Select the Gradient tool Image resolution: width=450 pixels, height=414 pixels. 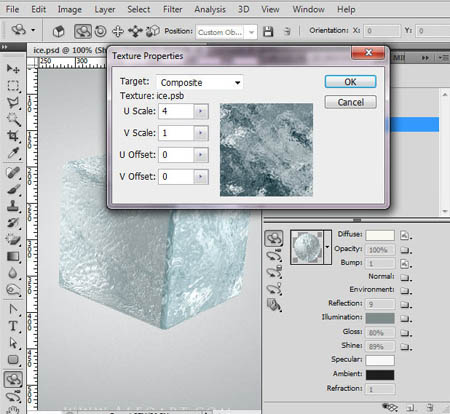(x=13, y=257)
